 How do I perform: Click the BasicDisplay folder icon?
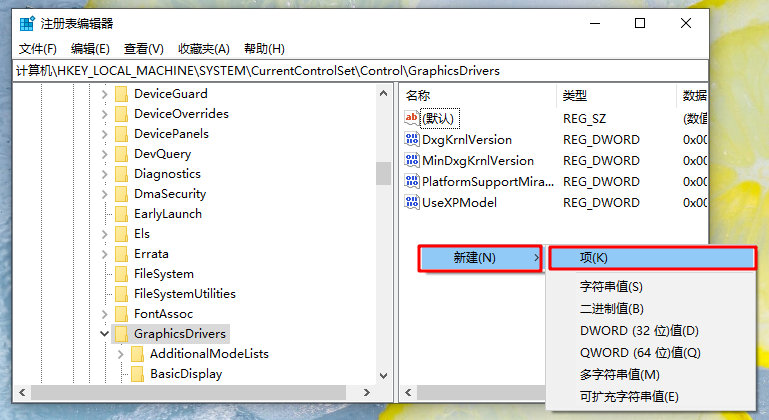click(138, 374)
